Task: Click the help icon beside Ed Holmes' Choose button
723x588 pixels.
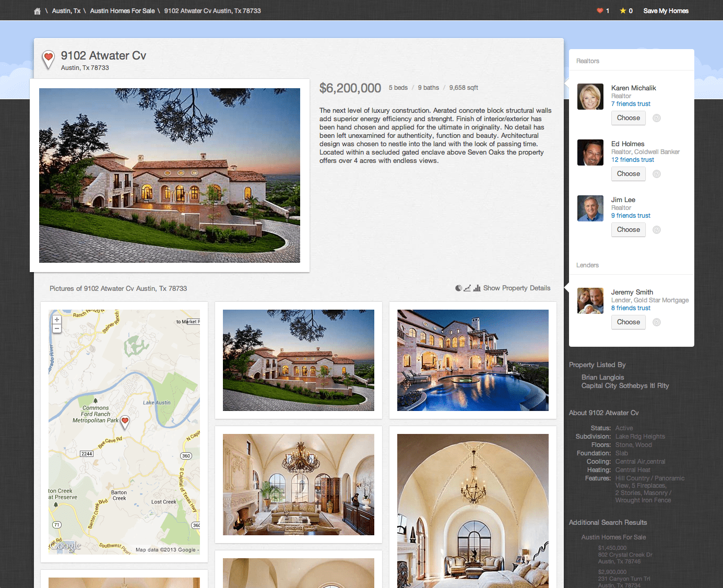Action: pyautogui.click(x=657, y=174)
